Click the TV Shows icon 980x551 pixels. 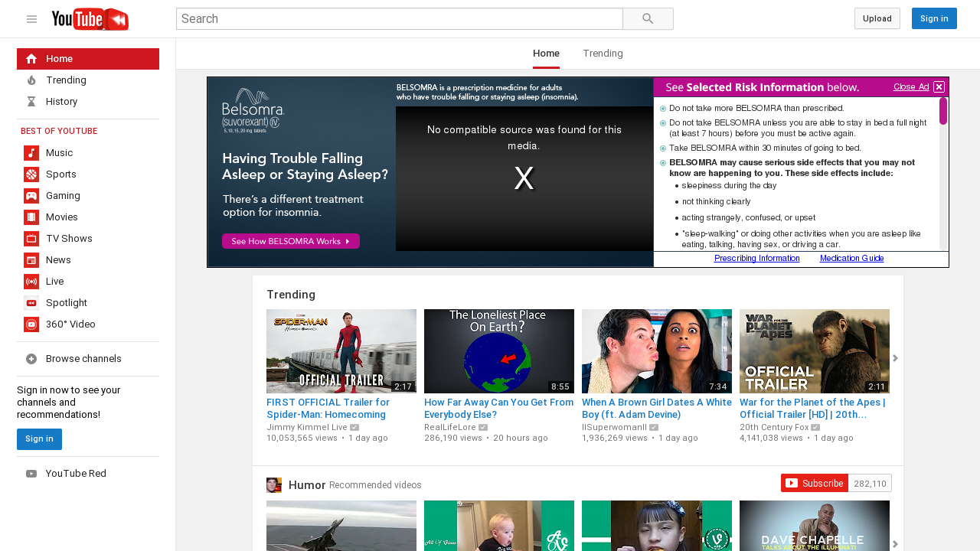click(x=31, y=239)
